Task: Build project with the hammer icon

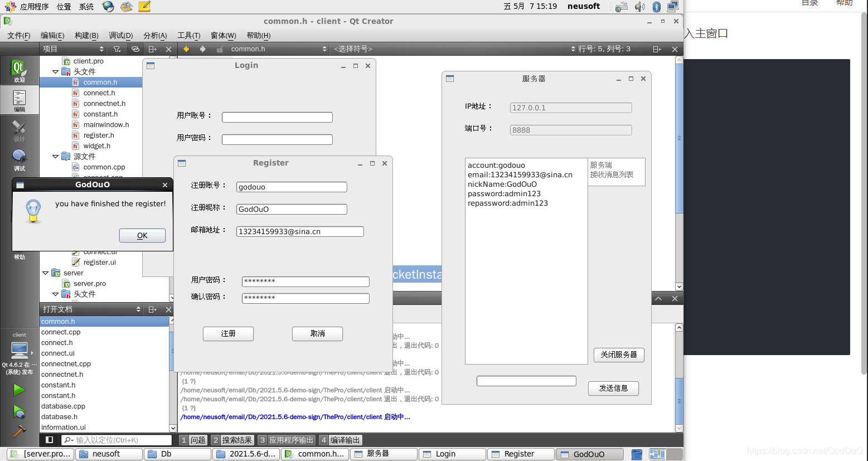Action: (20, 431)
